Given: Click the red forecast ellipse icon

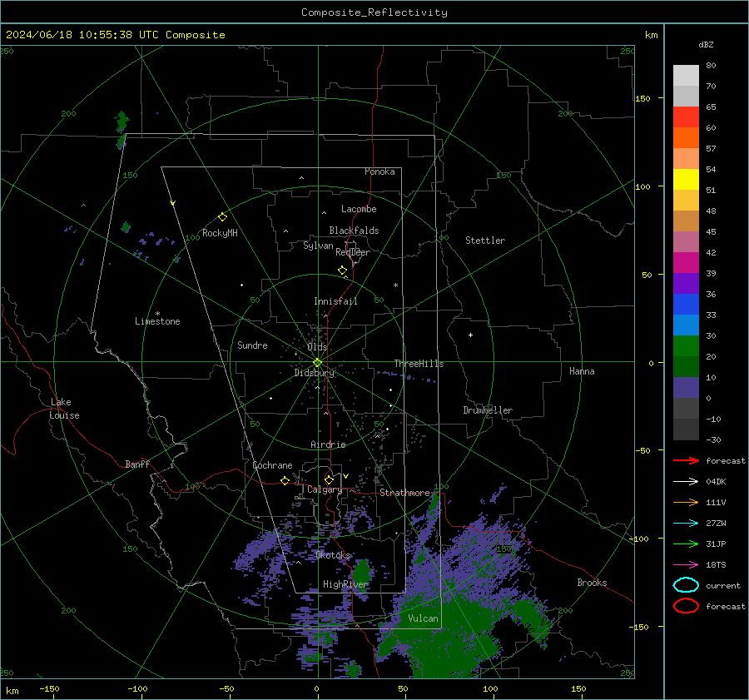Looking at the screenshot, I should pos(686,606).
